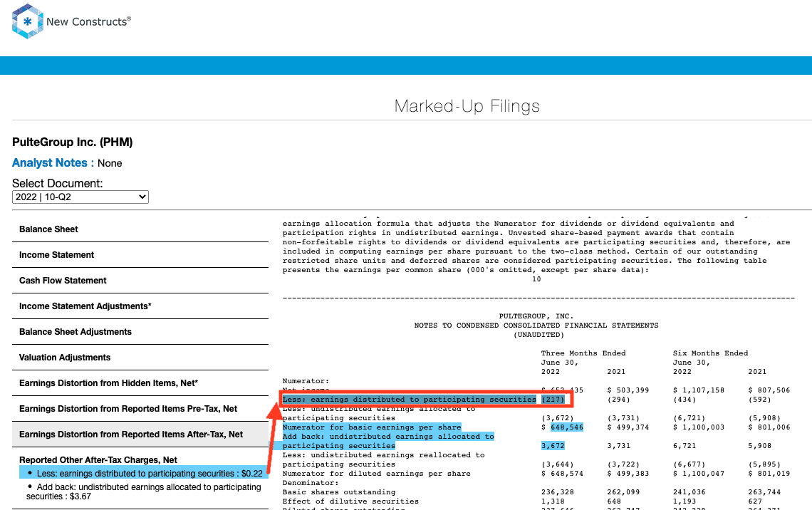Viewport: 812px width, 510px height.
Task: Click the net income value $ 503,399
Action: [628, 390]
